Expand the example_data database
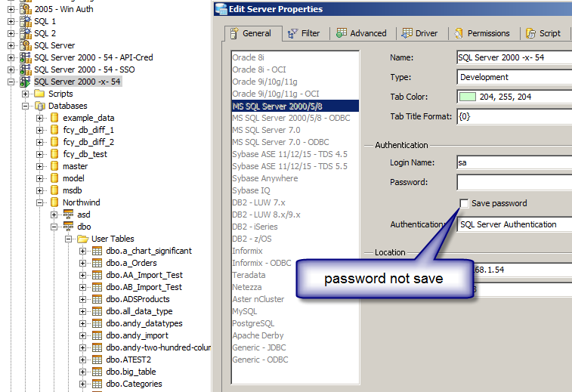The image size is (572, 392). point(40,118)
